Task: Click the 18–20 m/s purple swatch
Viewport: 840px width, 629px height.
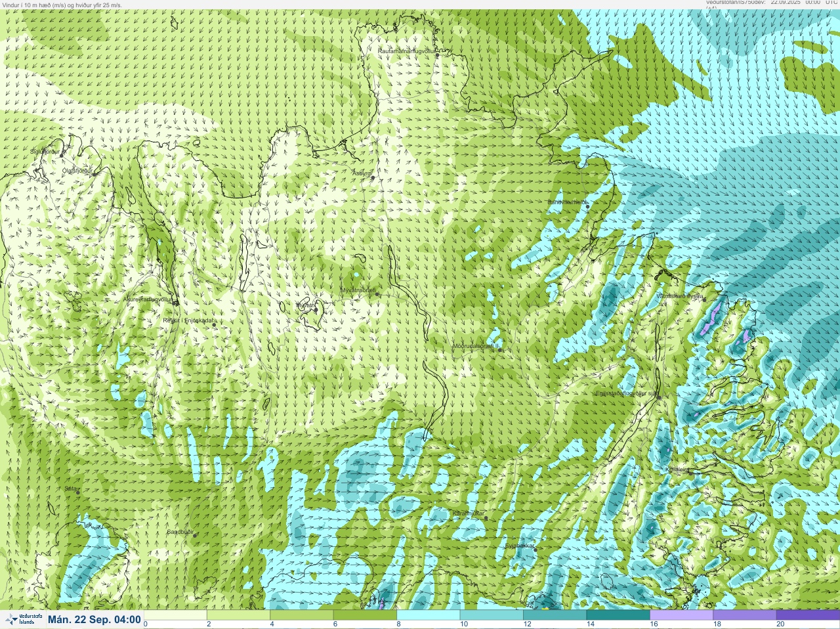Action: click(x=745, y=615)
